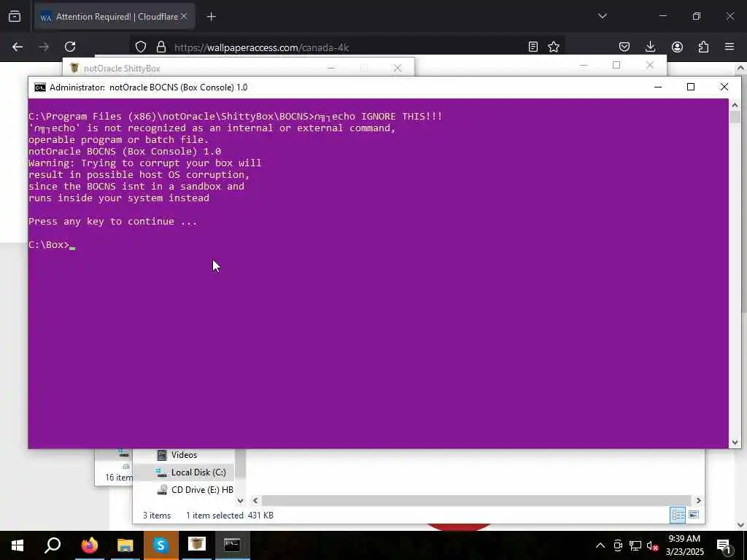List all tabs dropdown arrow

click(x=602, y=16)
